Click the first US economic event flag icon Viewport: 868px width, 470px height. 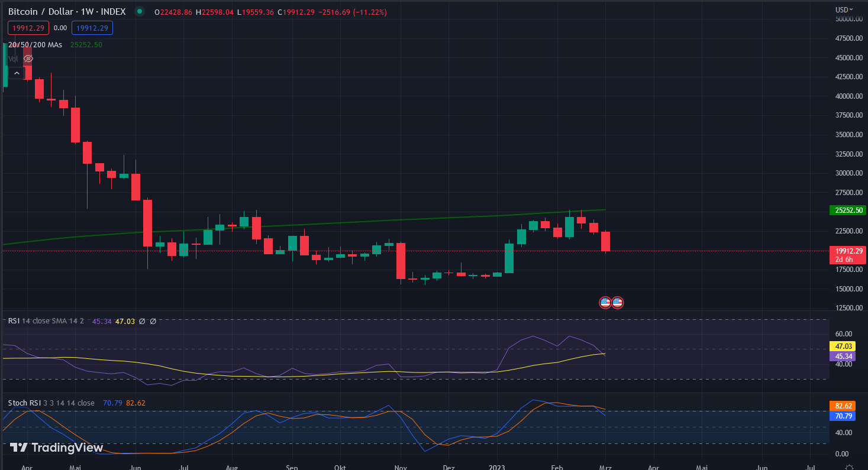pos(605,303)
